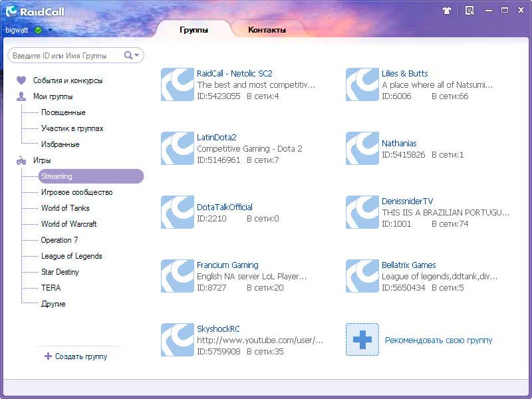Click the text 'ID:5423055'
The width and height of the screenshot is (532, 399).
(219, 96)
